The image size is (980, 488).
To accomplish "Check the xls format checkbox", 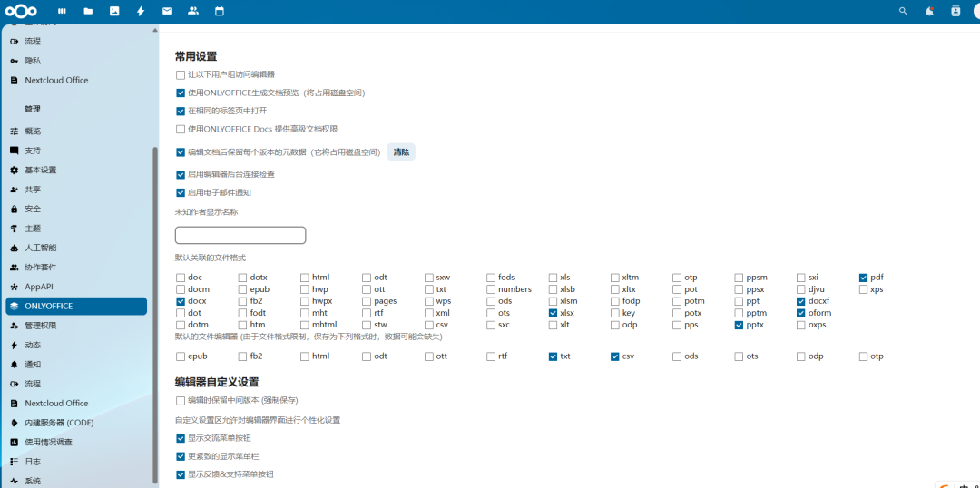I will (554, 278).
